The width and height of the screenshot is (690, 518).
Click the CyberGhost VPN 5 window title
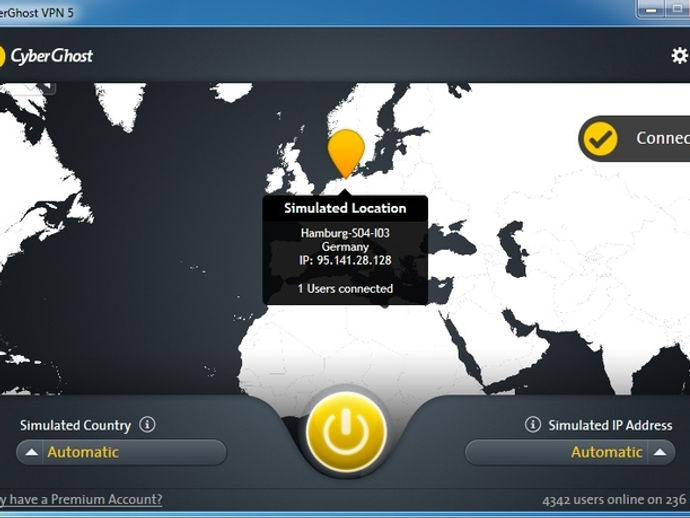pyautogui.click(x=37, y=13)
